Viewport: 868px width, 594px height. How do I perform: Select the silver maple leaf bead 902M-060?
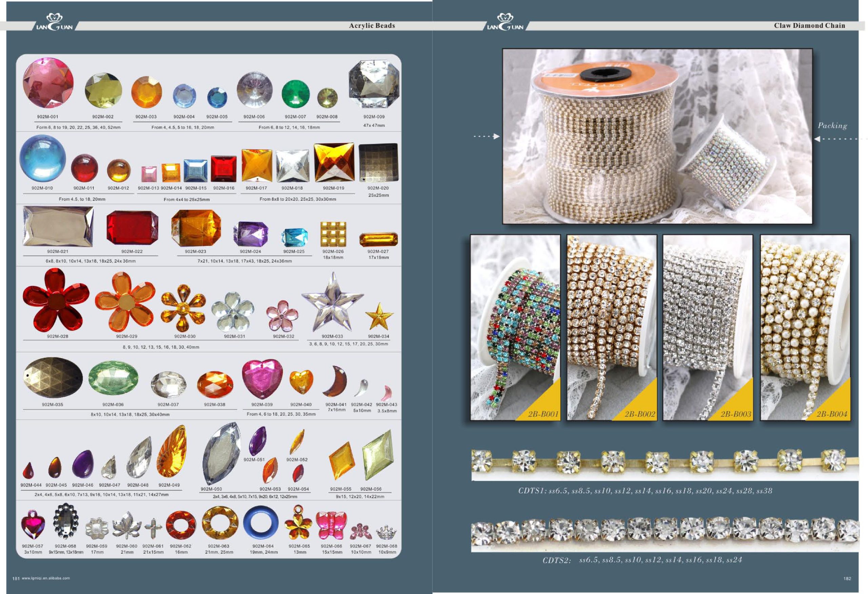coord(127,526)
